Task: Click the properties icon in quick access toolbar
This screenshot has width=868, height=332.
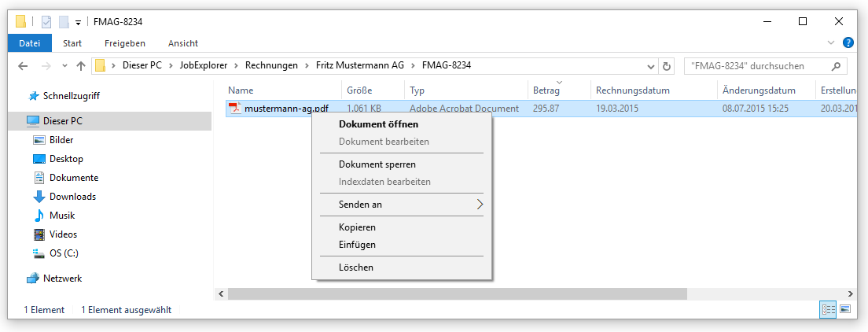Action: tap(46, 21)
